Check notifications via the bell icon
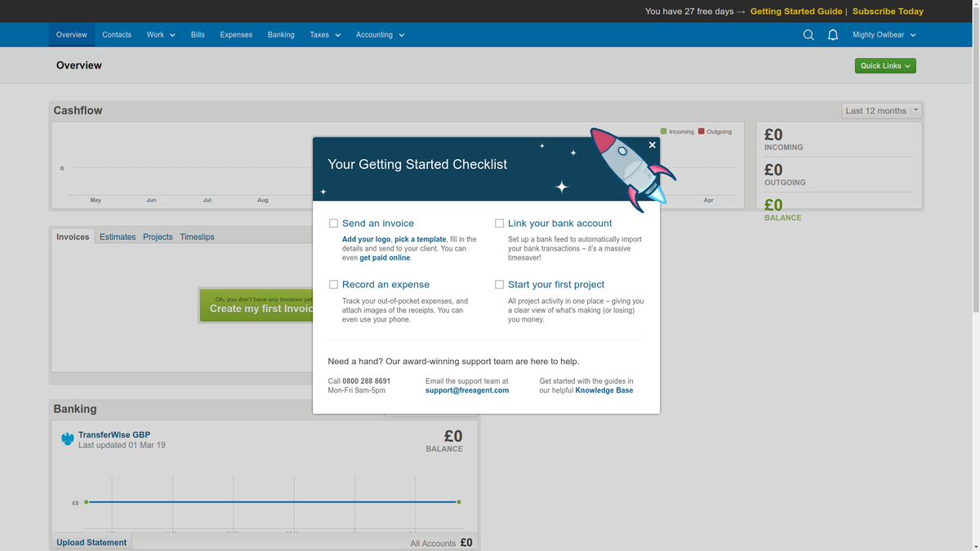 click(833, 34)
